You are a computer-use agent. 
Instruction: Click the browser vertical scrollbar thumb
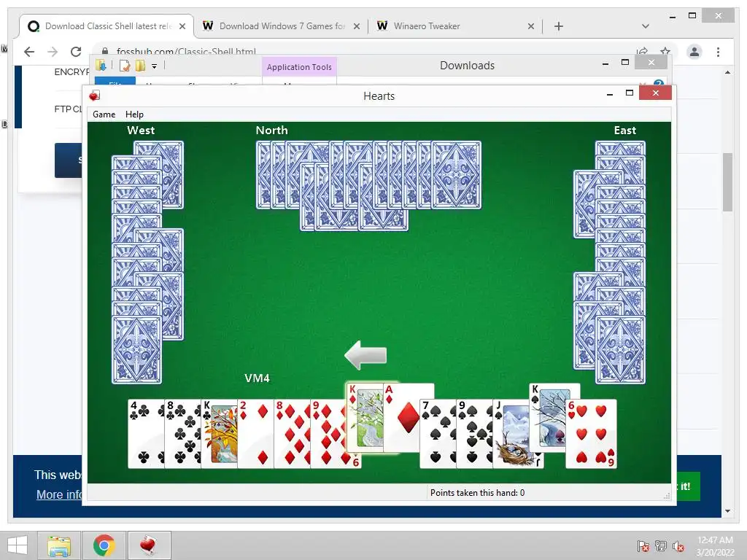(727, 182)
